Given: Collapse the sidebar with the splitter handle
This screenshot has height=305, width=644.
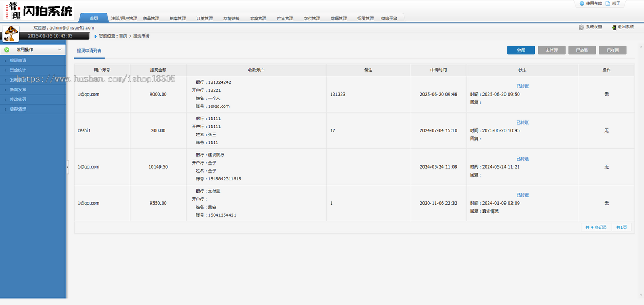Looking at the screenshot, I should (x=68, y=167).
